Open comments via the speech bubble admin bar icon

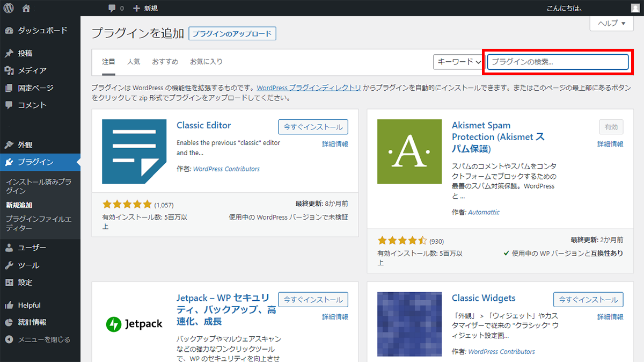112,8
